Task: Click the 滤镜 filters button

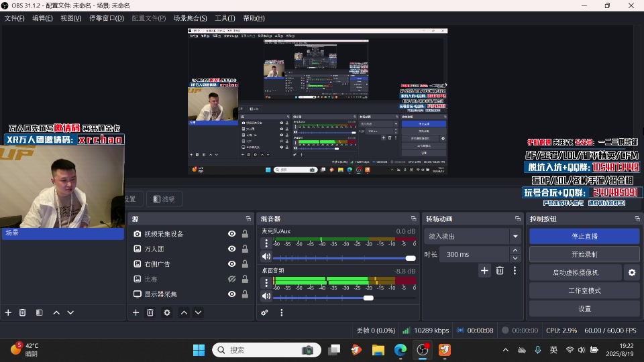Action: 164,199
